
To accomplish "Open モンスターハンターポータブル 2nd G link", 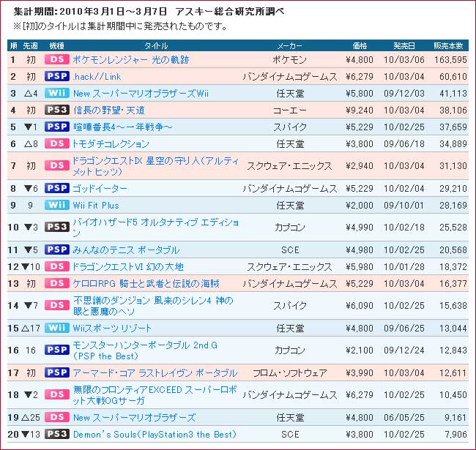I will [x=145, y=350].
